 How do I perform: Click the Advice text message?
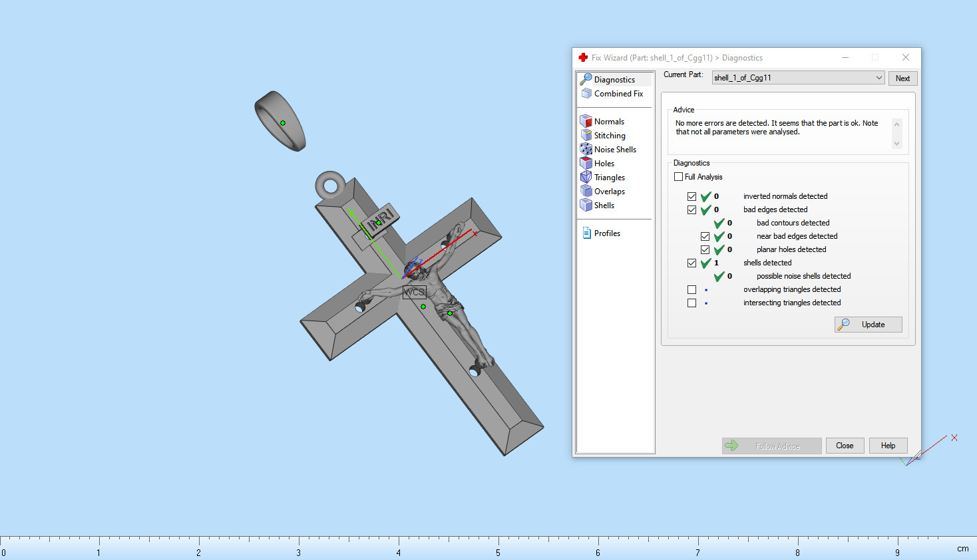click(x=777, y=128)
